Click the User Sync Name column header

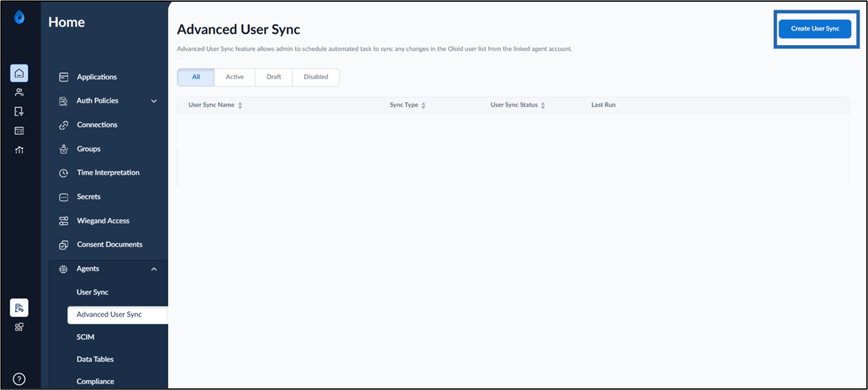(211, 105)
